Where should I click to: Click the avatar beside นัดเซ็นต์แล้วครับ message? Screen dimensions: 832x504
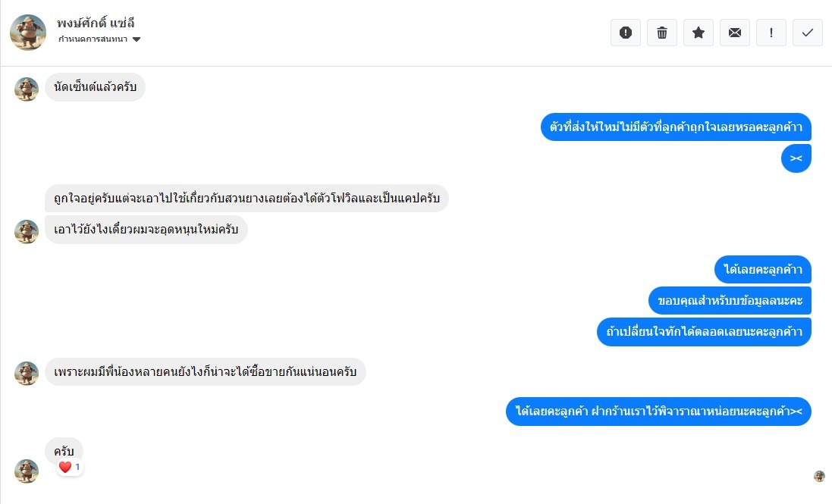coord(27,89)
